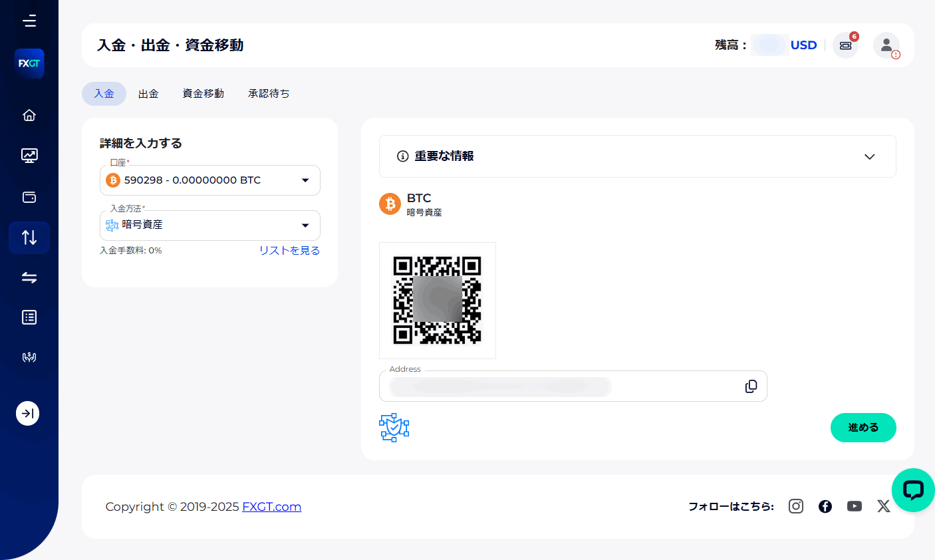
Task: Visit FXGT Instagram page
Action: pyautogui.click(x=796, y=506)
